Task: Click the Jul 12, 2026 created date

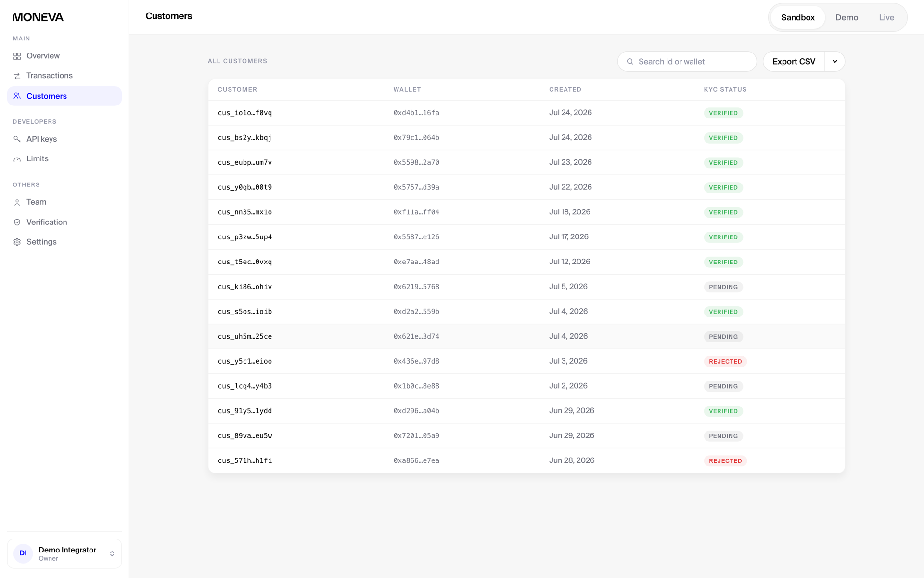Action: click(570, 262)
